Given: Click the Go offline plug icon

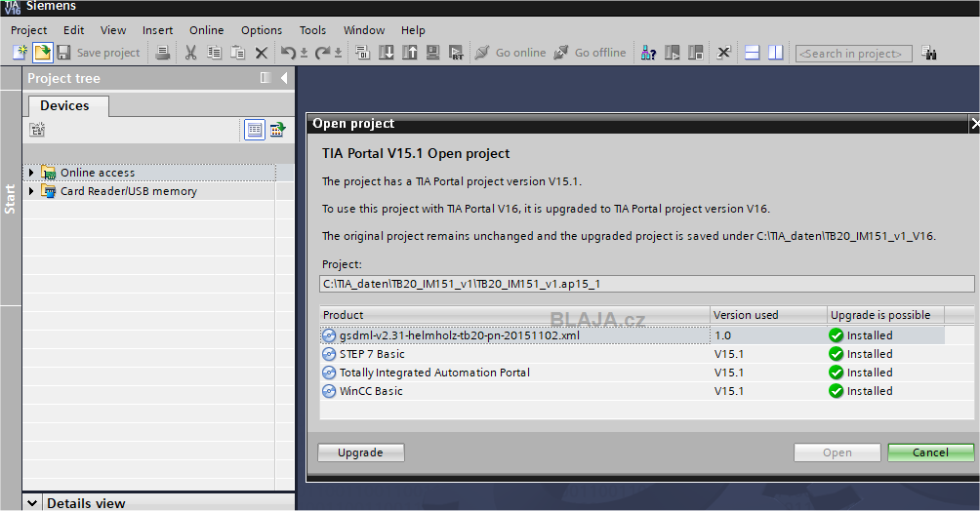Looking at the screenshot, I should pyautogui.click(x=560, y=53).
